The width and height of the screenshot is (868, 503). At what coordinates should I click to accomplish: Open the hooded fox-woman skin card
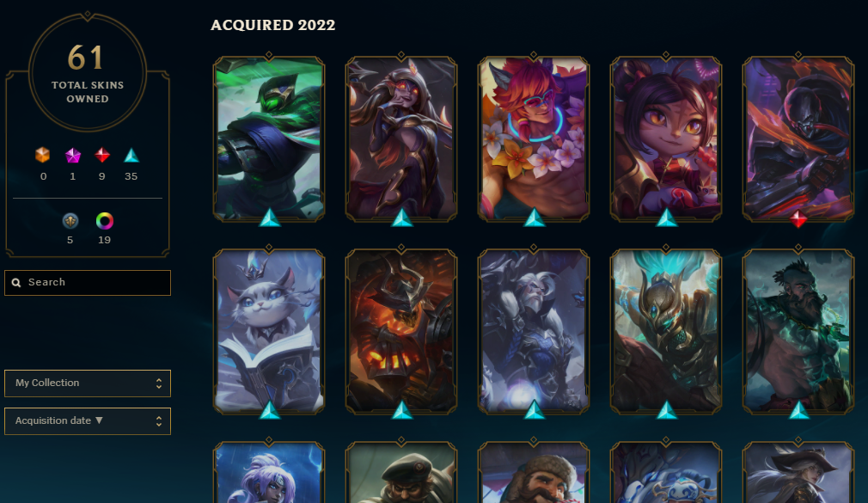click(401, 138)
